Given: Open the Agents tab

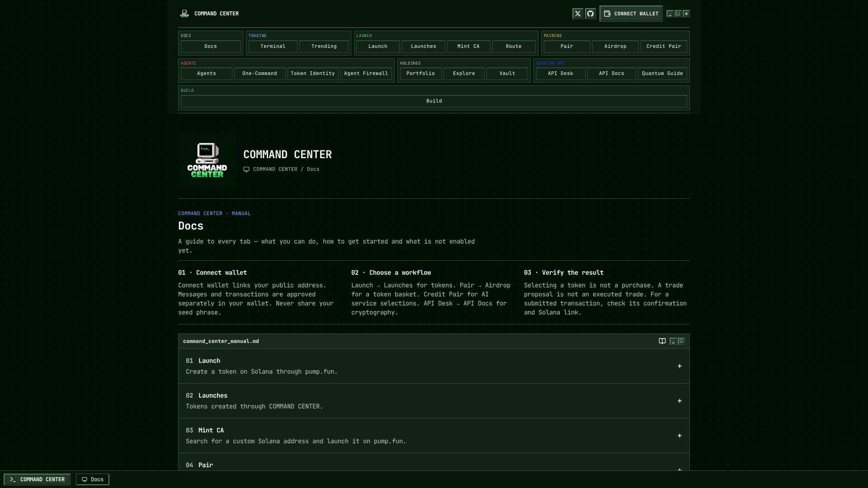Looking at the screenshot, I should [207, 74].
